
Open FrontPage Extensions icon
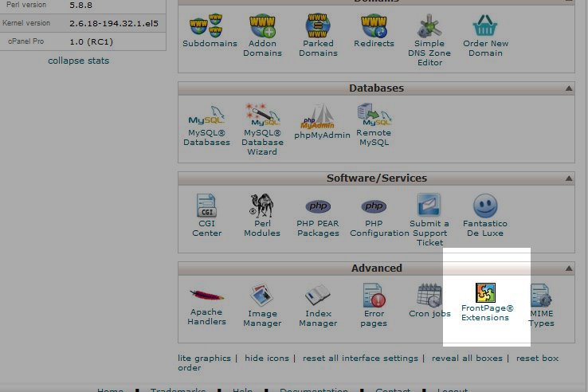pos(486,293)
